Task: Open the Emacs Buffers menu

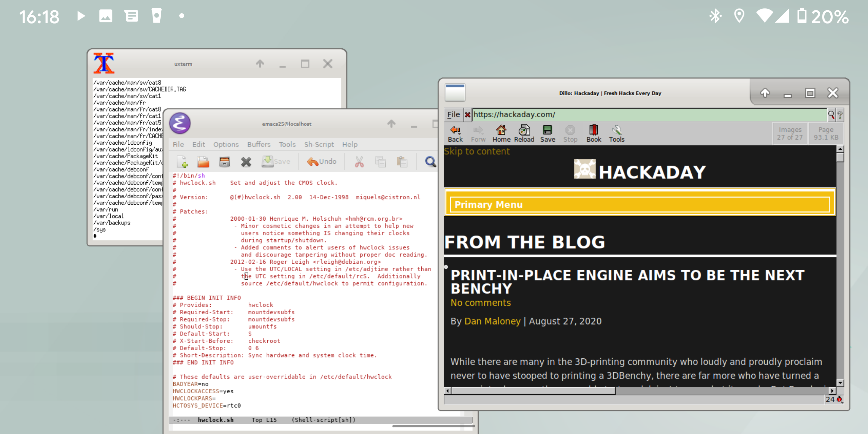Action: tap(259, 144)
